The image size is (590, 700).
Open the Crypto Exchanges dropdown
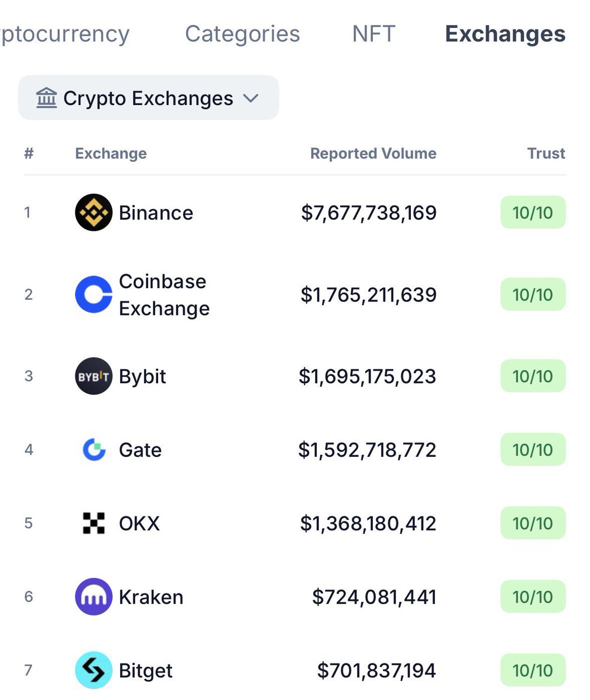coord(148,98)
